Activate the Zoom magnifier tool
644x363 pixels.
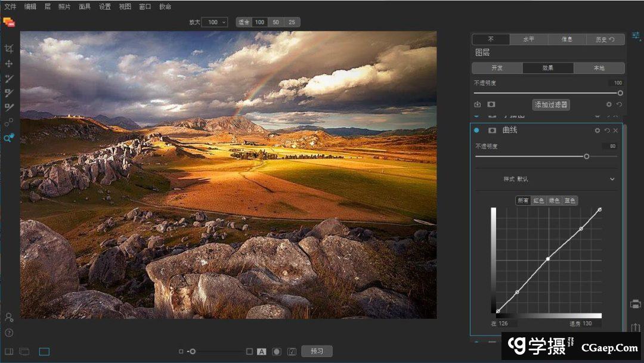9,138
